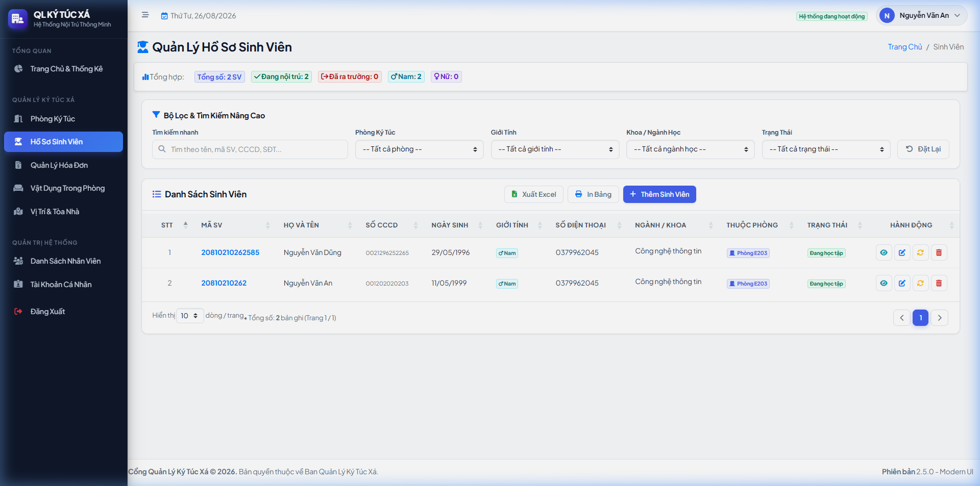Screen dimensions: 980x486
Task: View details of student Nguyễn Văn An
Action: pyautogui.click(x=884, y=283)
